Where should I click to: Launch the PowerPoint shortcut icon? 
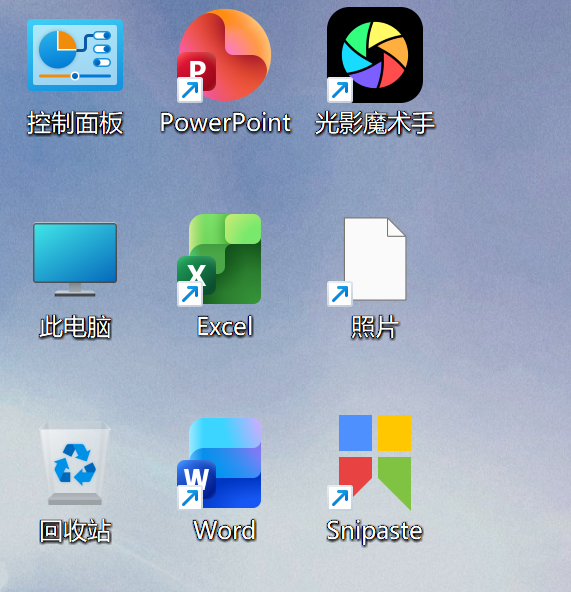224,55
